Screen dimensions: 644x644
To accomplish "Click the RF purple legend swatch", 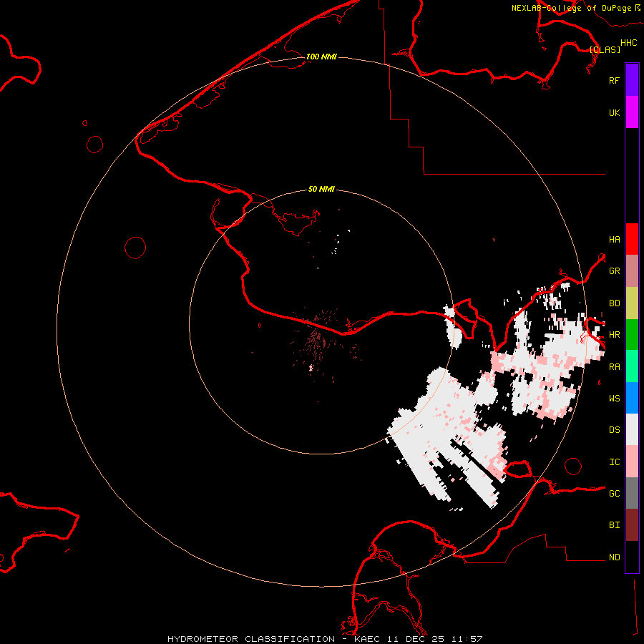I will point(632,80).
